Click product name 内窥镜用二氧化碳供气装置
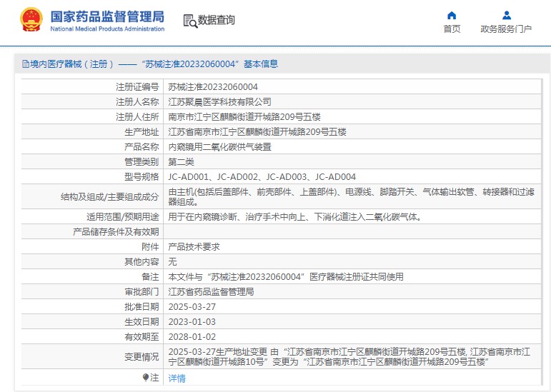 click(219, 146)
